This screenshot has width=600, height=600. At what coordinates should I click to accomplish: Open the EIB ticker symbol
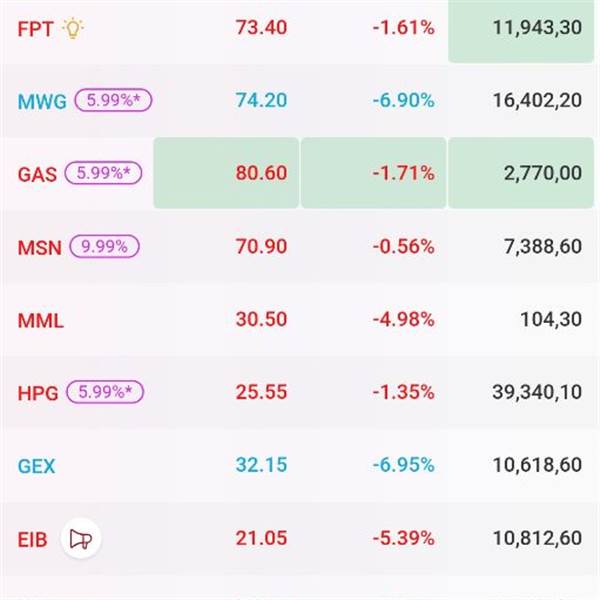[x=33, y=539]
